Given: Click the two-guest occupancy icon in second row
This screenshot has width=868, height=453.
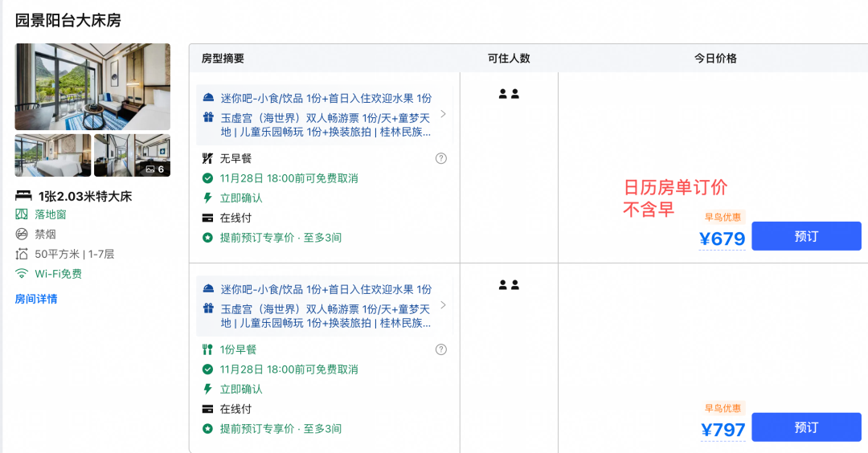Looking at the screenshot, I should click(509, 285).
